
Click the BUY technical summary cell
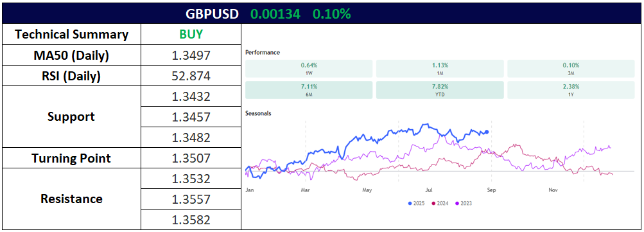[x=191, y=34]
